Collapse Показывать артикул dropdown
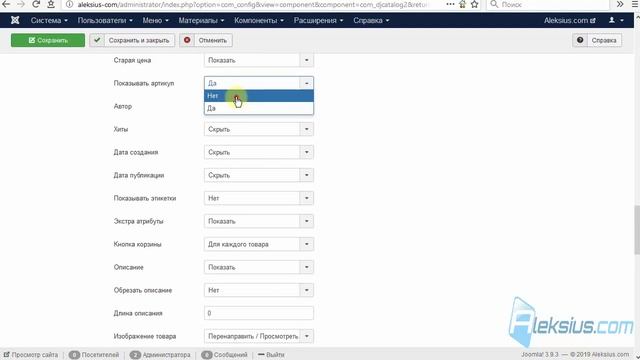640x360 pixels. point(259,83)
